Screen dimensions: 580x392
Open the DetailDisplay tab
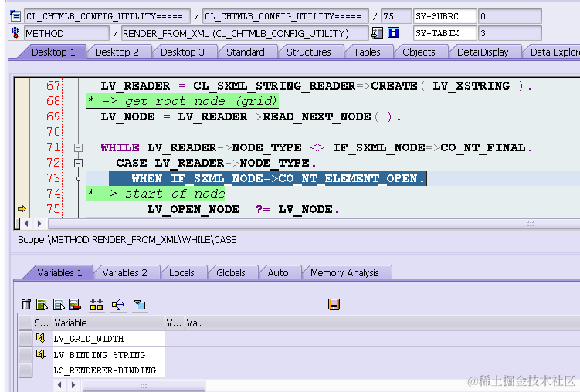(483, 52)
